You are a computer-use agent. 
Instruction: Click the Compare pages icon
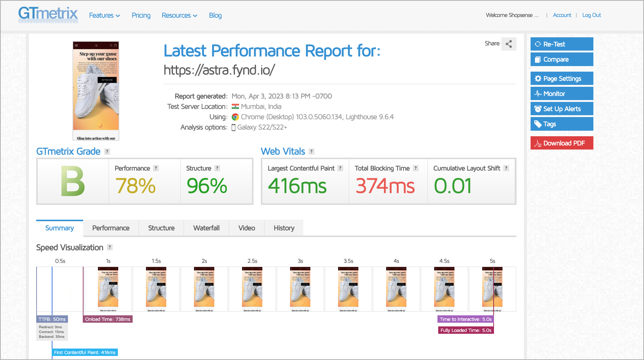538,59
